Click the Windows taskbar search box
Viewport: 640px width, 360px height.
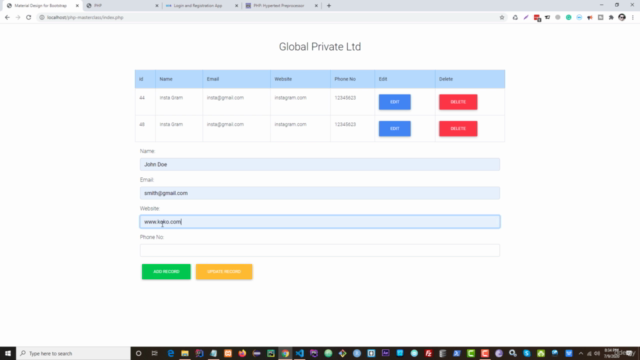click(x=73, y=353)
